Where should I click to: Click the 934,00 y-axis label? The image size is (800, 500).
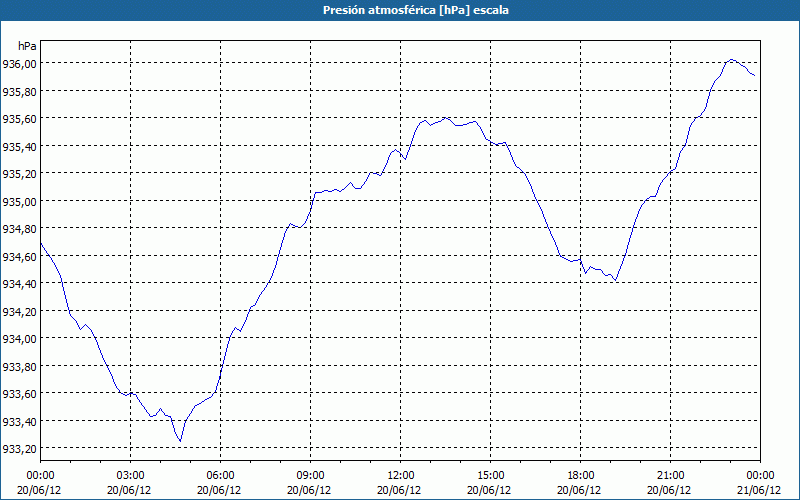19,339
